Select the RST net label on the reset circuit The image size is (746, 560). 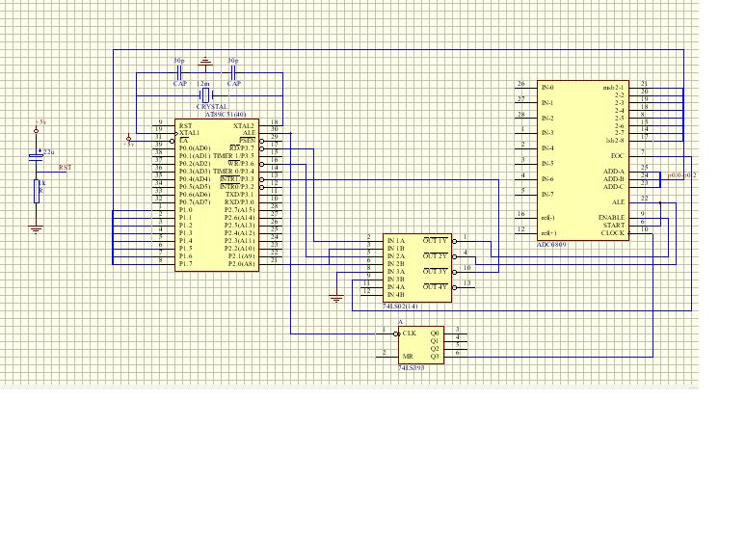[x=66, y=168]
